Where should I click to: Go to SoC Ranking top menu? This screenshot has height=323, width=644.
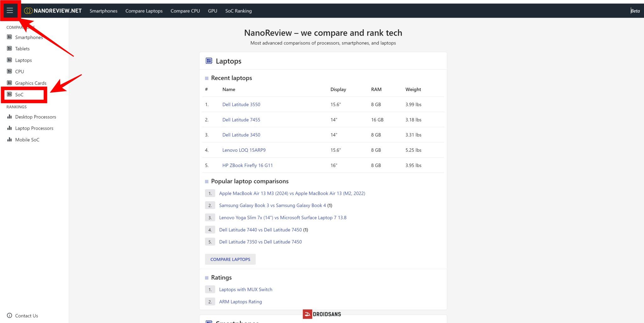click(238, 11)
